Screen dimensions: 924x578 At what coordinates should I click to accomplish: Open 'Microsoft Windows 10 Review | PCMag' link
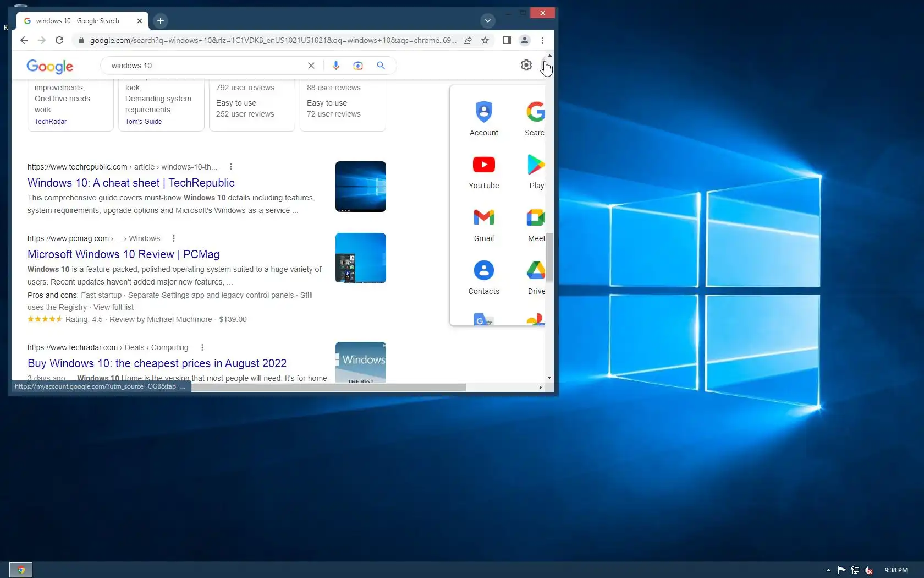tap(124, 254)
